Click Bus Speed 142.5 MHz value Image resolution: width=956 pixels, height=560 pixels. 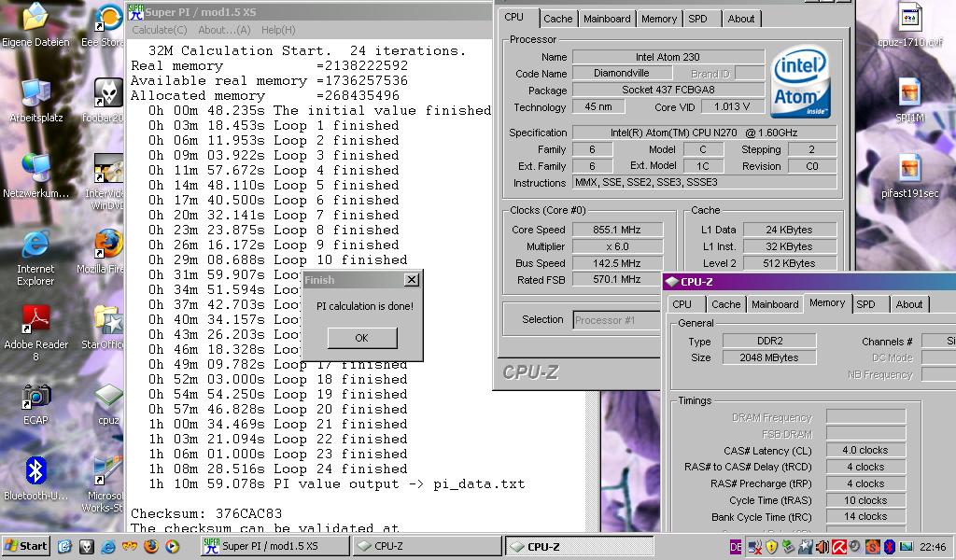617,263
